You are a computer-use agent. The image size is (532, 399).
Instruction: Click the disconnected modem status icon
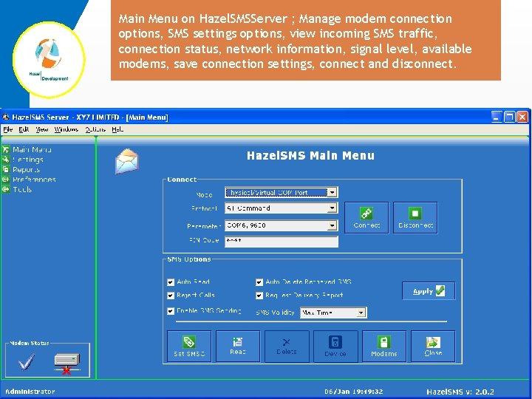point(67,364)
